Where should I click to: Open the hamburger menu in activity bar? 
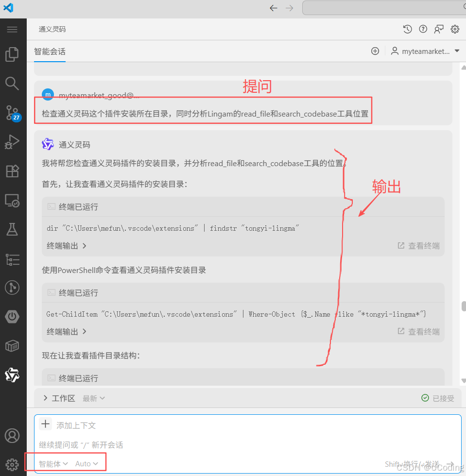12,30
